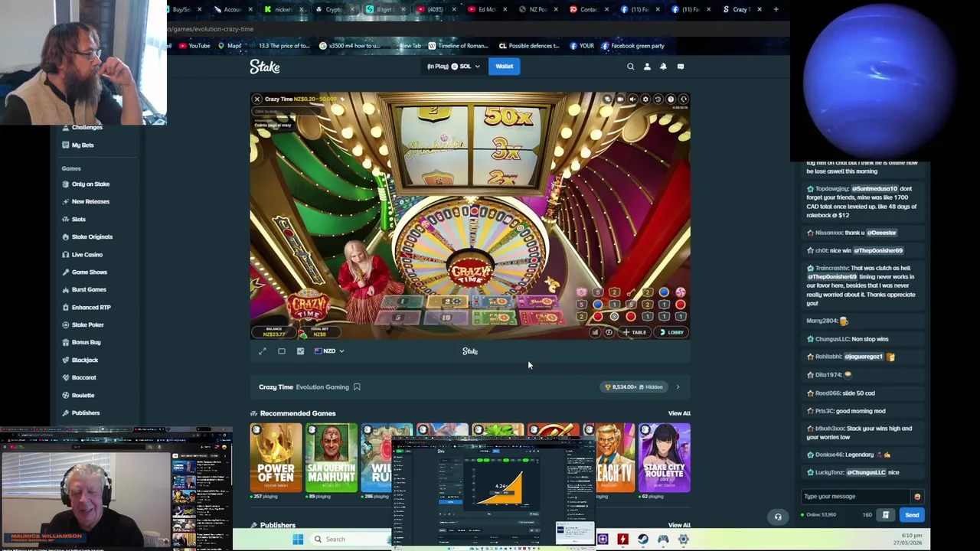Open a new browser tab with plus

[776, 9]
